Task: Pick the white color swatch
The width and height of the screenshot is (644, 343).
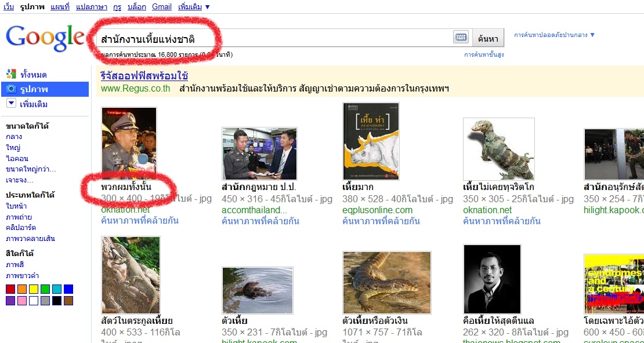Action: 33,301
